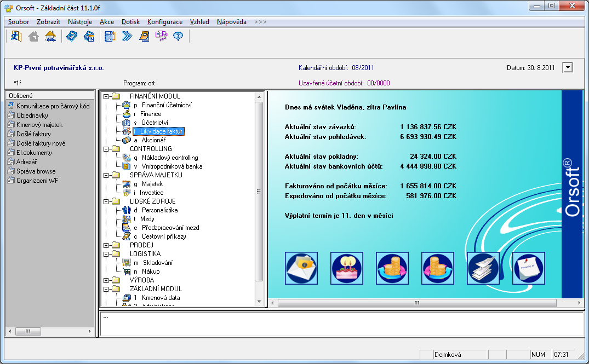Click the house with car toolbar icon
The width and height of the screenshot is (589, 364).
pyautogui.click(x=50, y=36)
